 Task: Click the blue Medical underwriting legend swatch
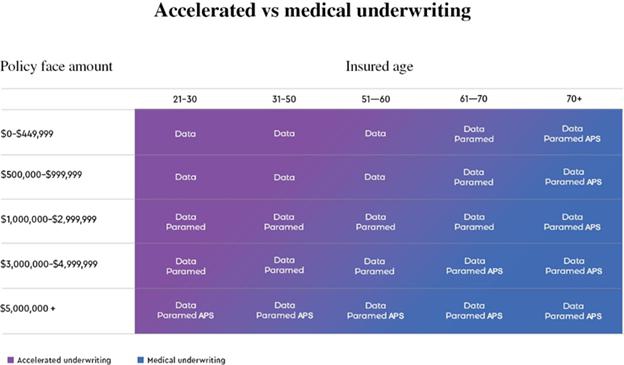pyautogui.click(x=140, y=360)
